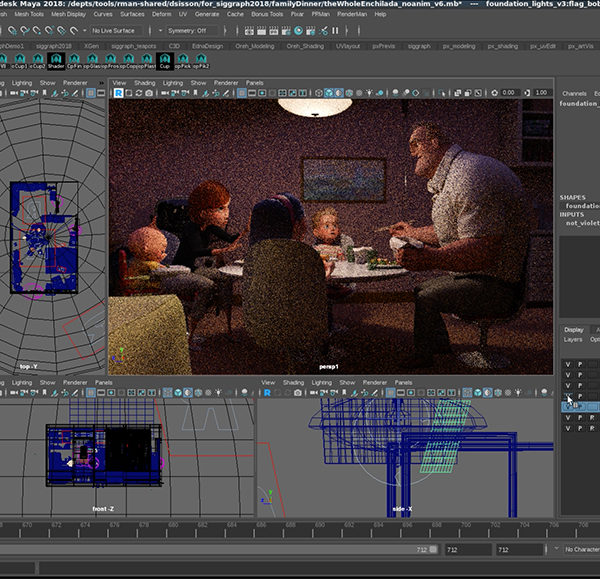Screen dimensions: 600x579
Task: Toggle V visibility of topmost display layer
Action: tap(568, 364)
